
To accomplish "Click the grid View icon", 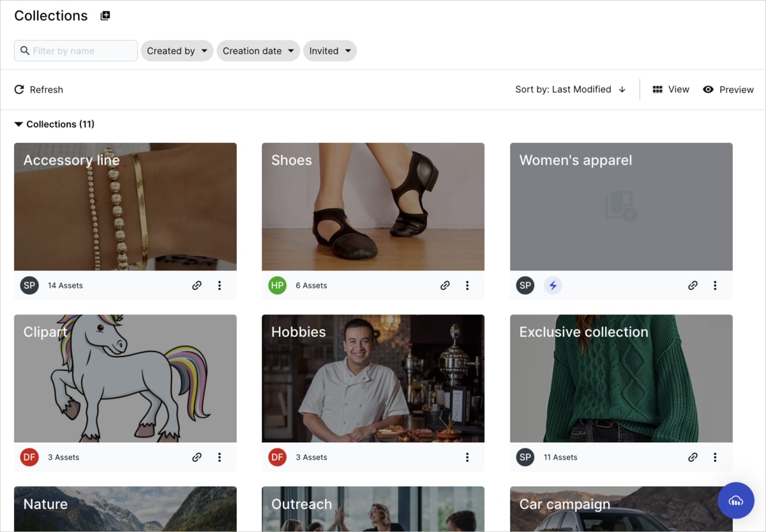I will coord(657,89).
